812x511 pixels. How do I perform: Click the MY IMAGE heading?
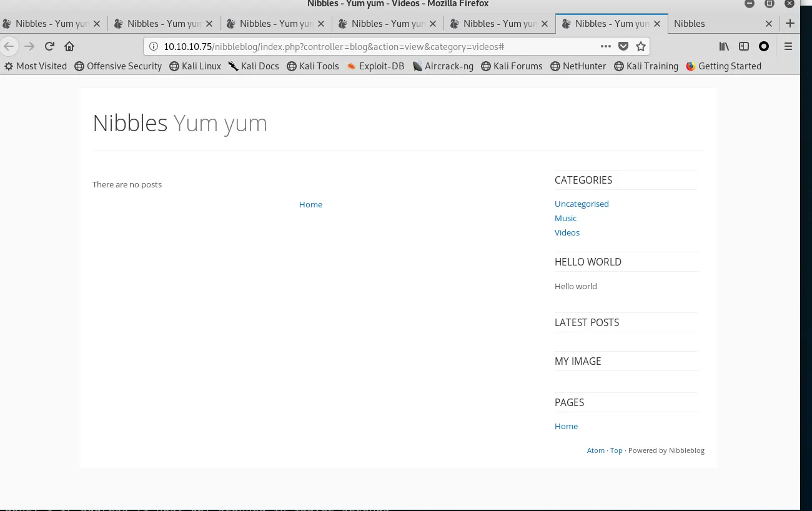[578, 361]
